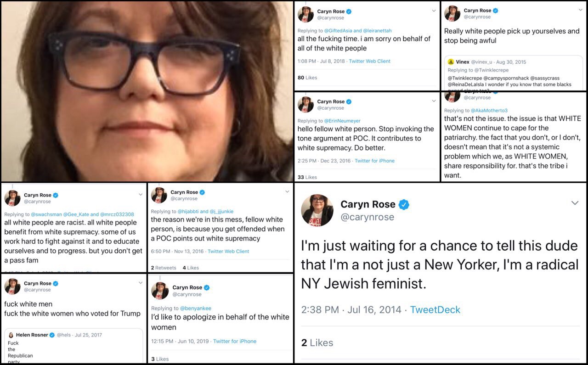588x365 pixels.
Task: Expand the chevron menu on the TweetDeck tweet
Action: coord(575,203)
